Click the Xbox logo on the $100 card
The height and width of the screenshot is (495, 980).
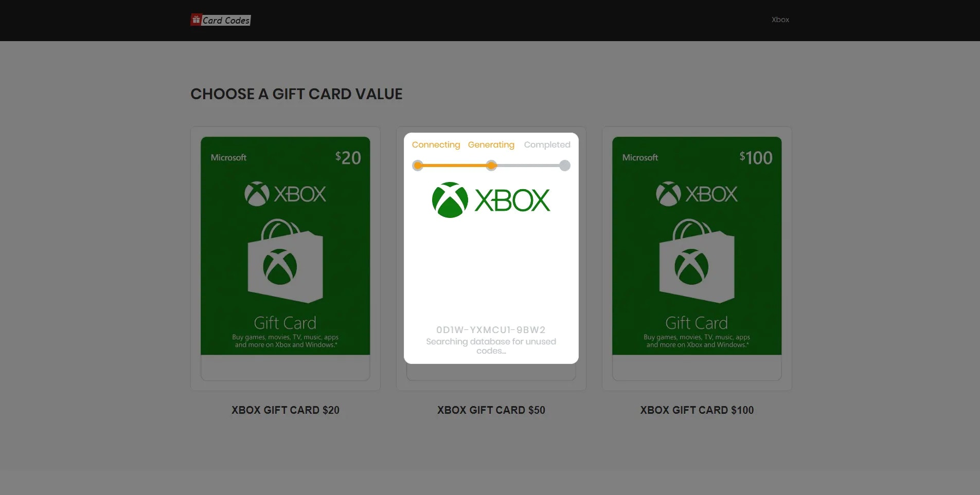697,194
